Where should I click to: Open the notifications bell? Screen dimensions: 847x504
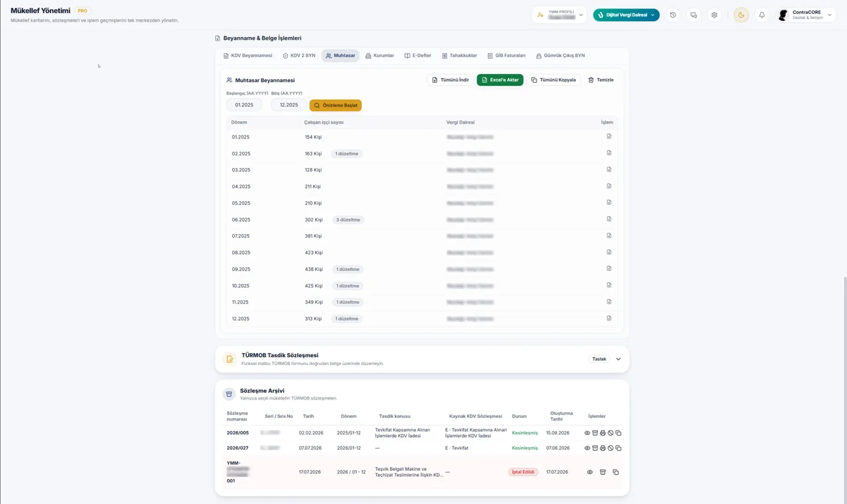762,15
